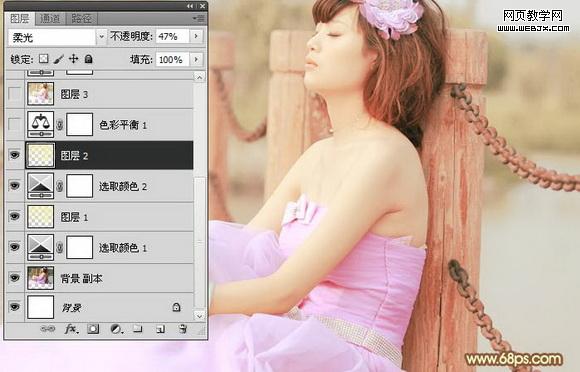Viewport: 580px width, 372px height.
Task: Switch to 通道 tab
Action: 50,18
